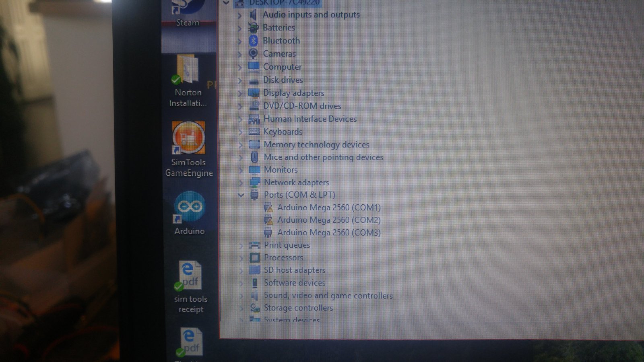
Task: Expand the Network adapters node
Action: click(x=241, y=183)
